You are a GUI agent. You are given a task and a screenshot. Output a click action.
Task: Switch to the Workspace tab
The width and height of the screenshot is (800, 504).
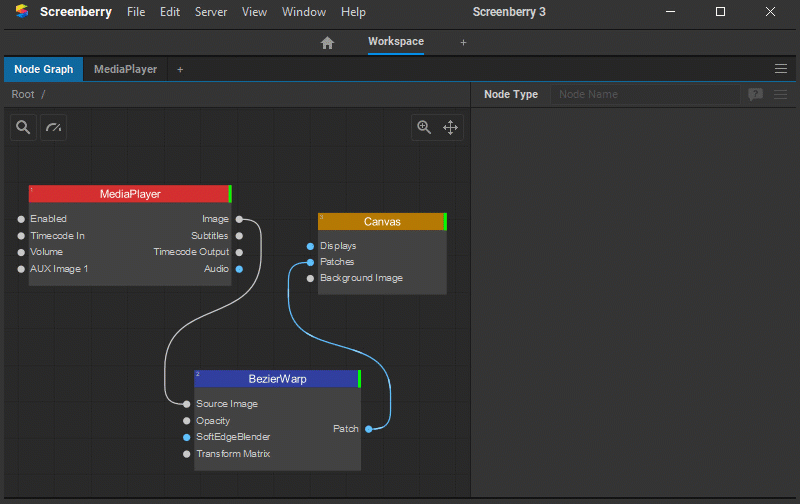(x=396, y=41)
